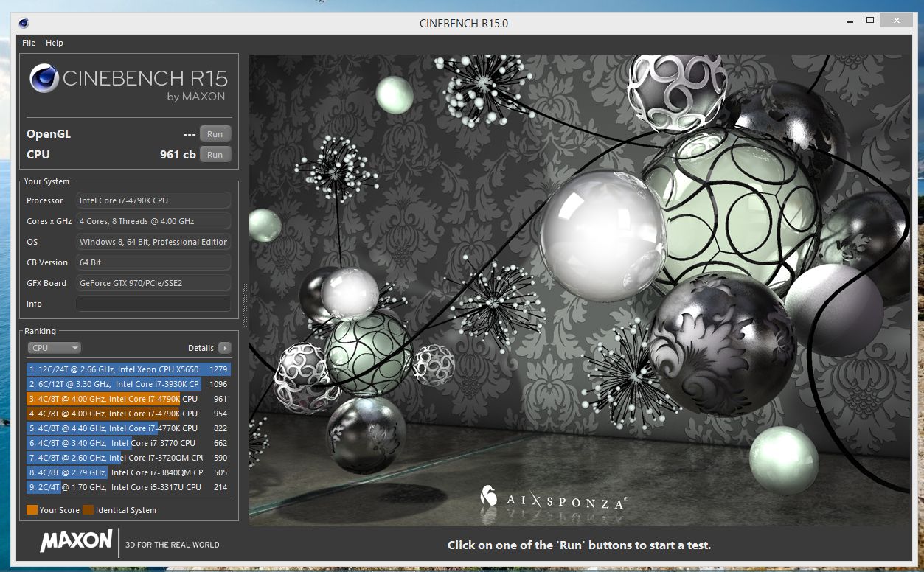Viewport: 924px width, 572px height.
Task: Click the CPU score 961 cb
Action: [178, 155]
